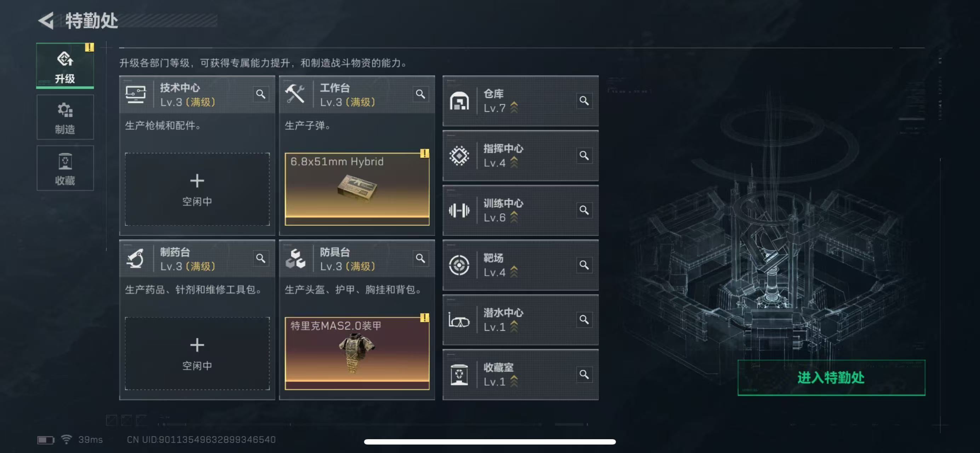
Task: Open 靶场 info via magnifier icon
Action: tap(584, 265)
